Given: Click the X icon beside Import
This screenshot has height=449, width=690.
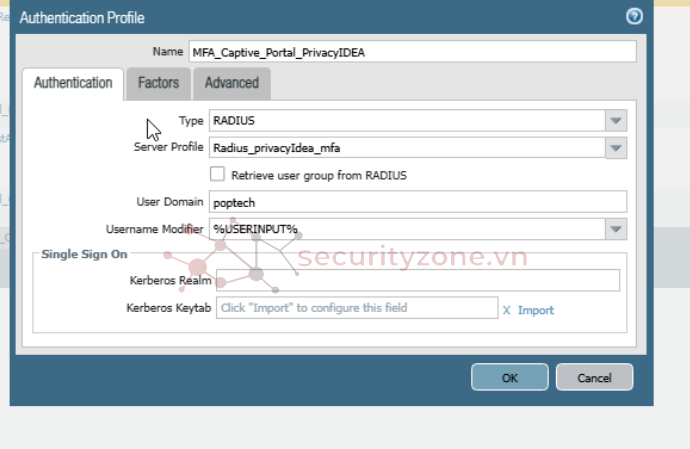Looking at the screenshot, I should click(507, 310).
